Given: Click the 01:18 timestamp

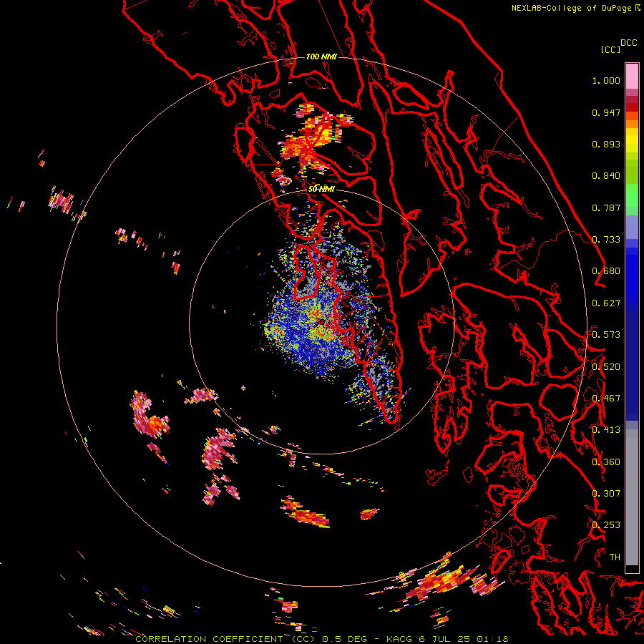Looking at the screenshot, I should click(492, 639).
